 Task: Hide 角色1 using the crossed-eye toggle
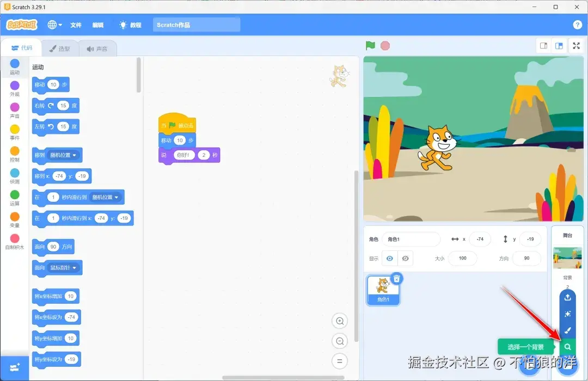pos(405,258)
